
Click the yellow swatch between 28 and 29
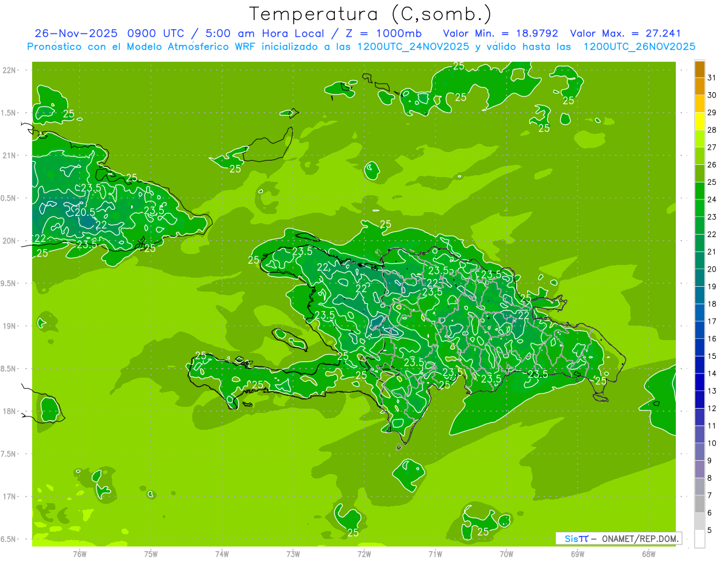click(699, 121)
